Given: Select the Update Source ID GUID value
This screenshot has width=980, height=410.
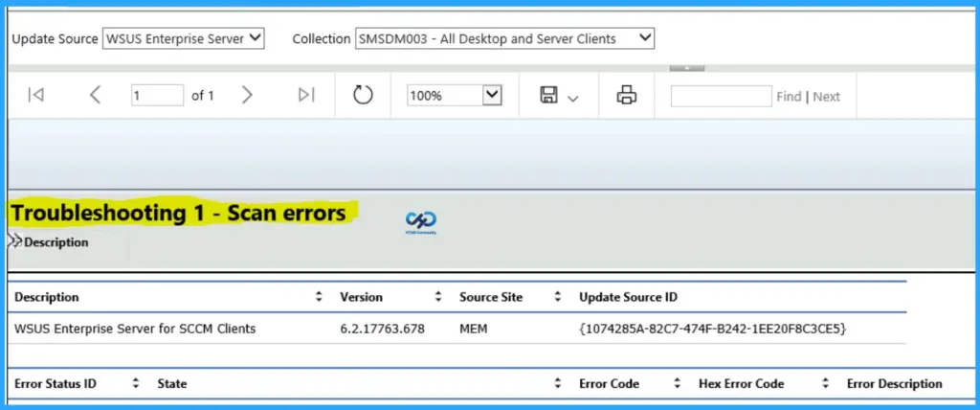Looking at the screenshot, I should pos(712,329).
